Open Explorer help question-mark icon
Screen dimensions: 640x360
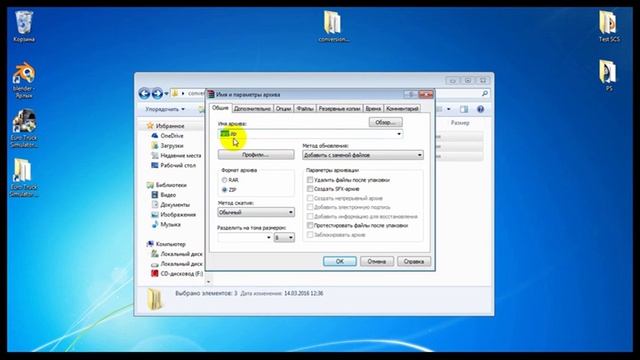(x=480, y=109)
